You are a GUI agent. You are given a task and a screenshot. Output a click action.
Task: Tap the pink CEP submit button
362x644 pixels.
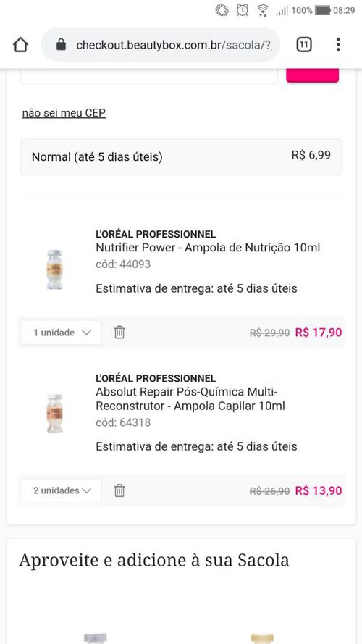[x=312, y=75]
